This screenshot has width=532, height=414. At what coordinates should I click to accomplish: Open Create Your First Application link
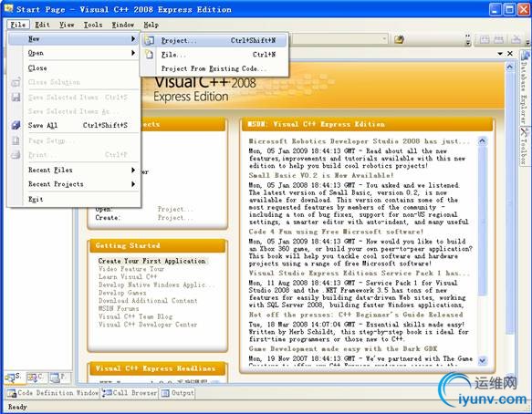[151, 261]
